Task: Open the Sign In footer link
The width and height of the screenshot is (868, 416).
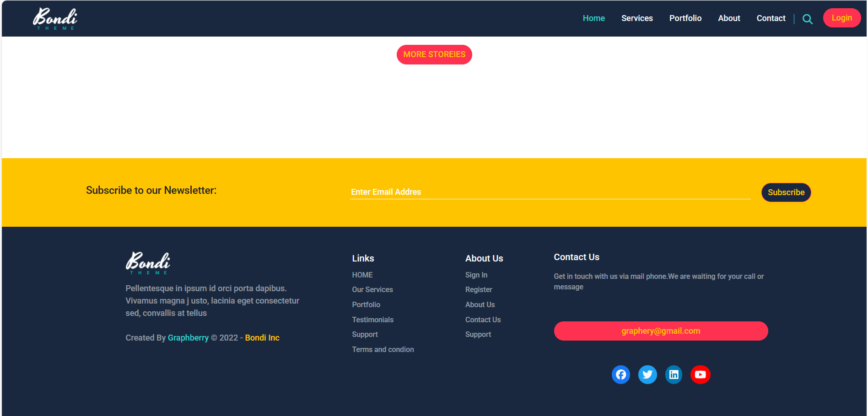Action: click(476, 275)
